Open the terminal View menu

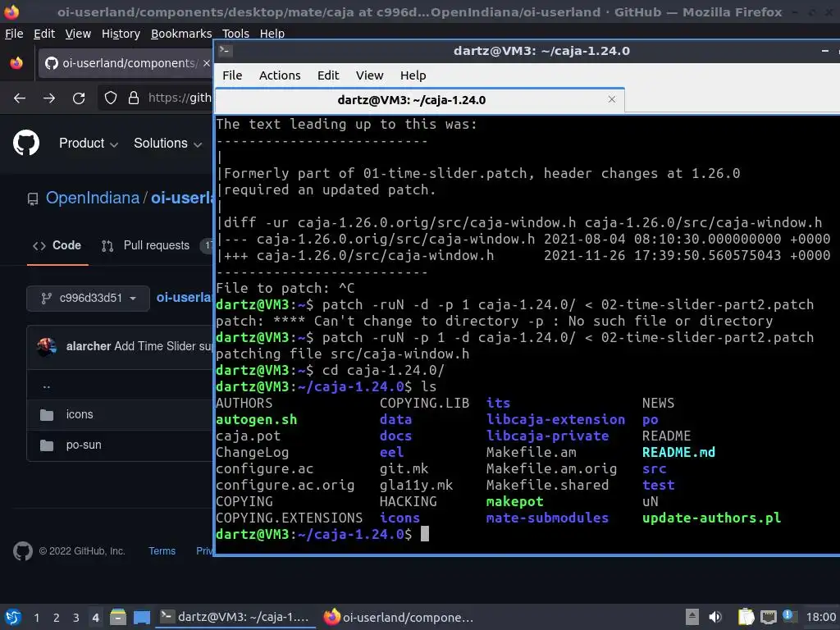(370, 75)
